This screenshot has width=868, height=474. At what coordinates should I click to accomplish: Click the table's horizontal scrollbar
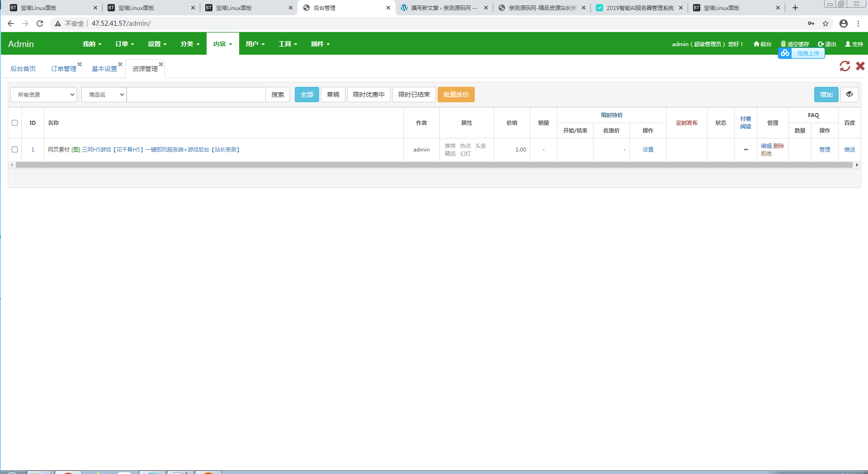434,165
